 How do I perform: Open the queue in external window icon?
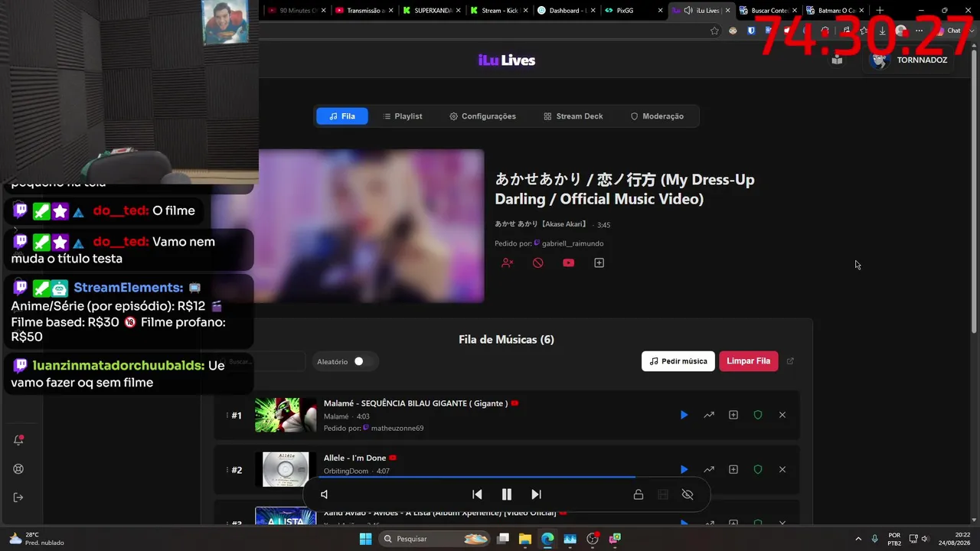click(x=791, y=361)
